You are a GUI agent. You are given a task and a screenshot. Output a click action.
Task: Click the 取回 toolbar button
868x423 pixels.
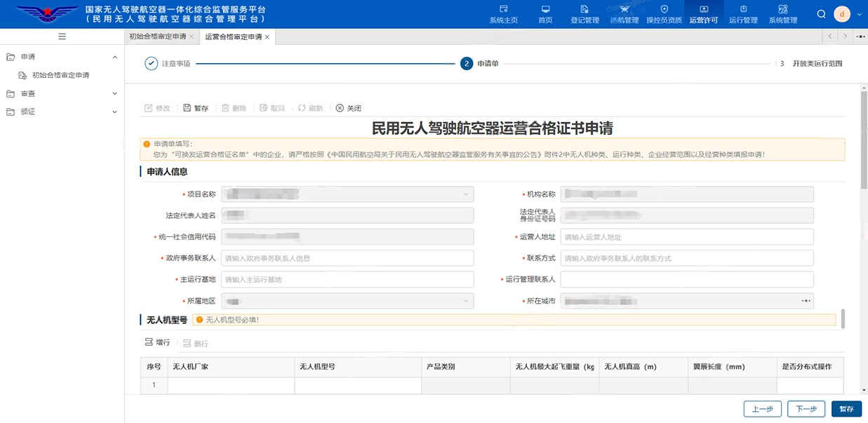[272, 108]
